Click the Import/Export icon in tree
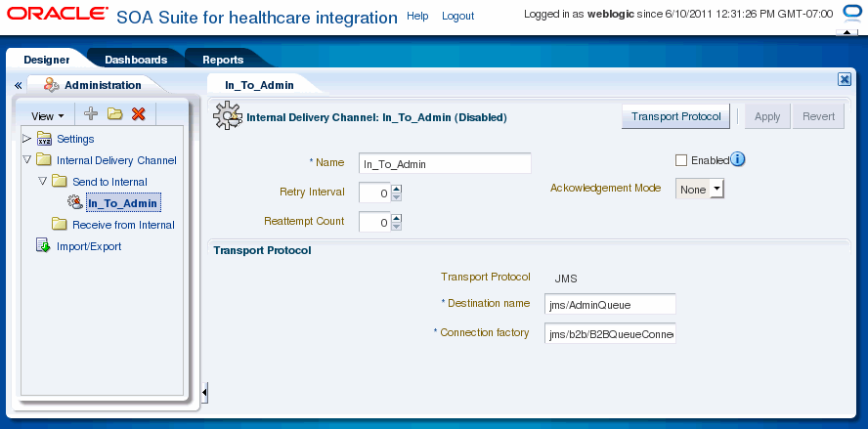The width and height of the screenshot is (868, 429). point(43,245)
